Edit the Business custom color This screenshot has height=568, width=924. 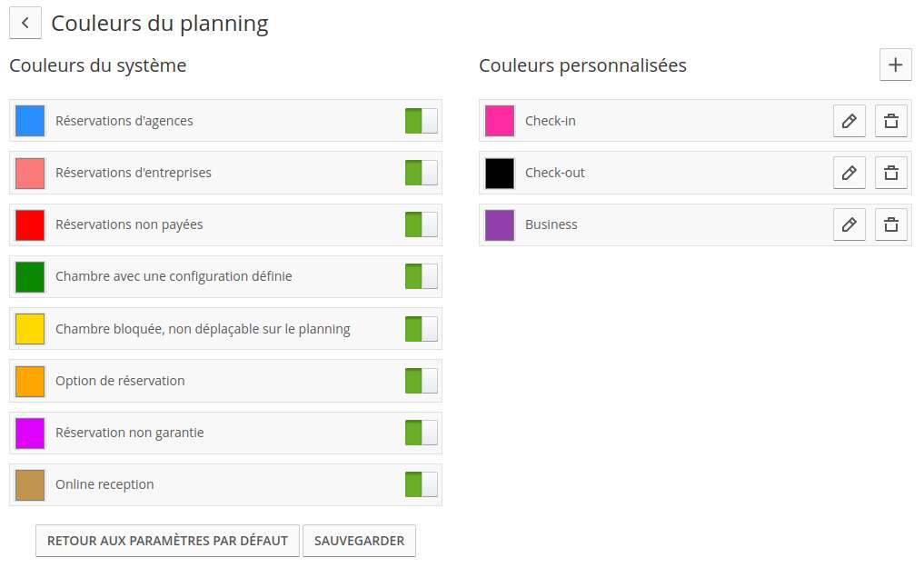[849, 224]
